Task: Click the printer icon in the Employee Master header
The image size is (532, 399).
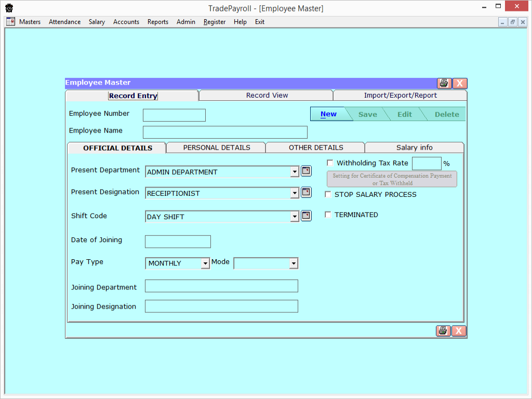Action: coord(444,83)
